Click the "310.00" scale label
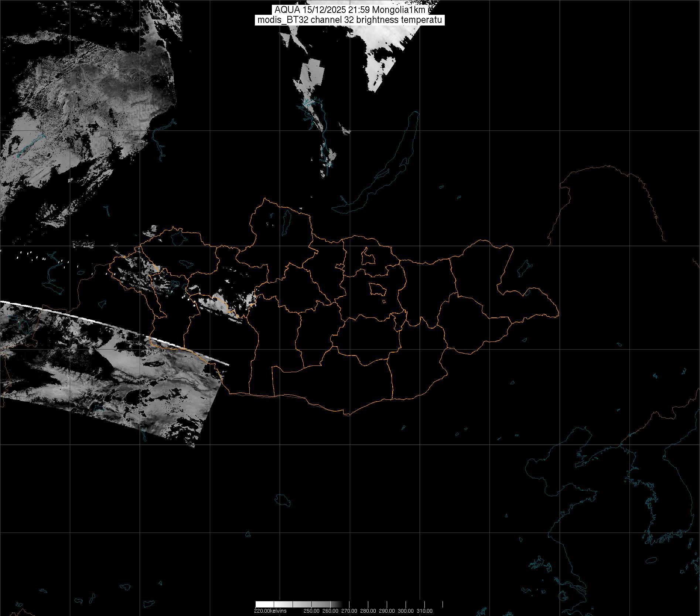The width and height of the screenshot is (700, 616). (424, 611)
